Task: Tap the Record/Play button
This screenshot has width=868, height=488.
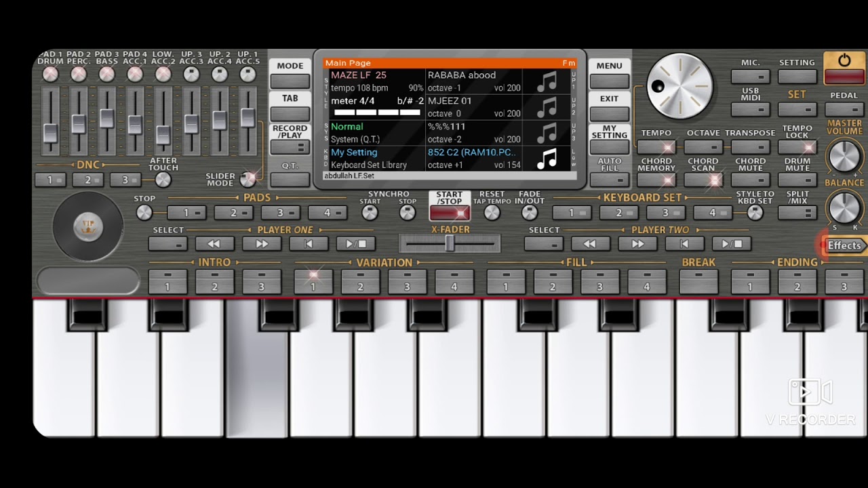Action: click(x=290, y=147)
